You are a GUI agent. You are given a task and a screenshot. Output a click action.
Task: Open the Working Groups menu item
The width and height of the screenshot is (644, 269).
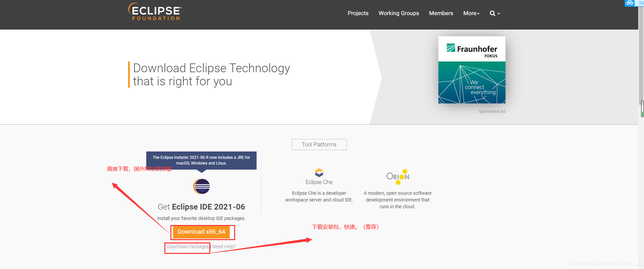(x=399, y=13)
